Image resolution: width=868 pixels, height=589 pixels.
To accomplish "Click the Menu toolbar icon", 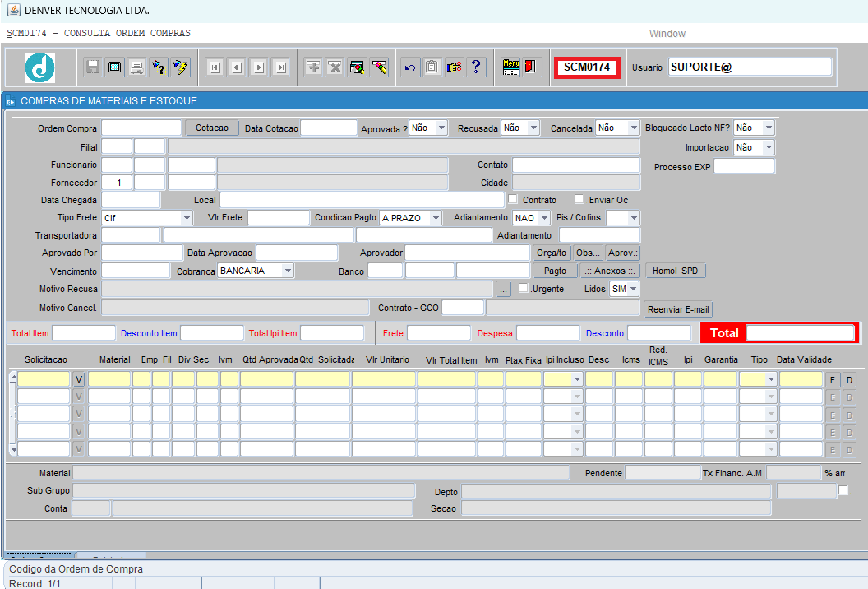I will click(510, 67).
